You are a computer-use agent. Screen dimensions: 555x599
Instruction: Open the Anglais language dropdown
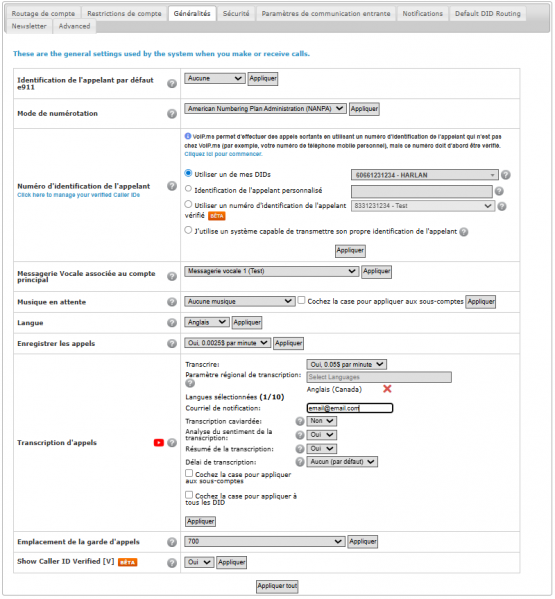(x=207, y=322)
